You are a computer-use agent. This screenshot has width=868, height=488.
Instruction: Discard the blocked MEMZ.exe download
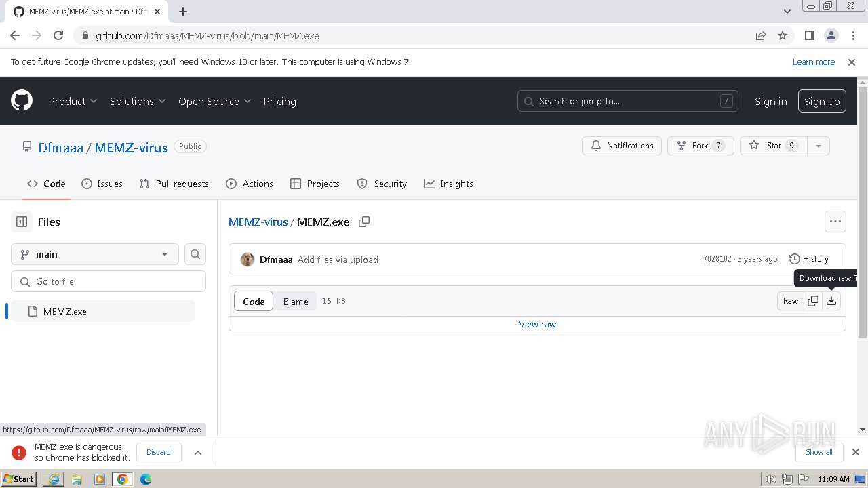click(x=159, y=452)
